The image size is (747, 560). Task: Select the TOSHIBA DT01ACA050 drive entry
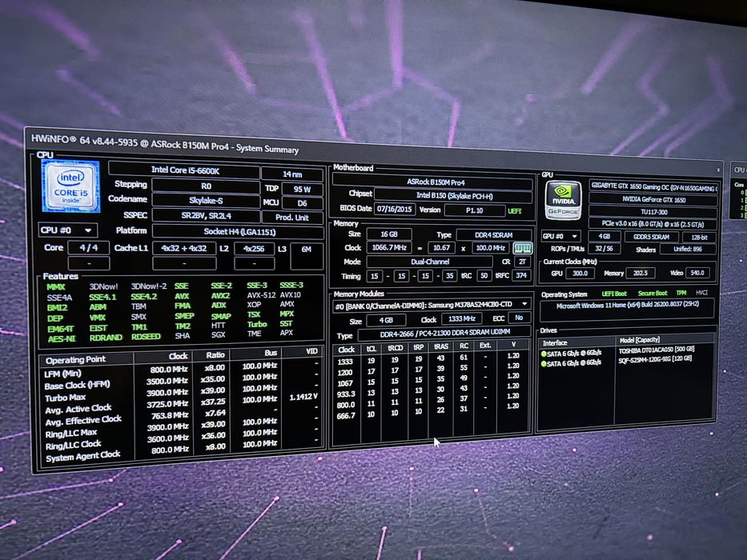(x=657, y=350)
